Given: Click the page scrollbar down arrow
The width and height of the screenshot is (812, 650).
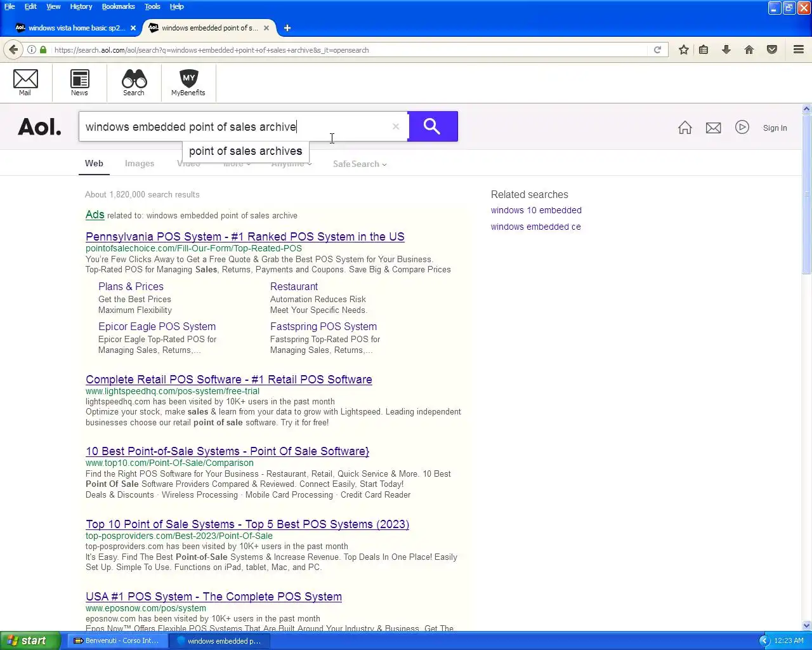Looking at the screenshot, I should [x=806, y=625].
